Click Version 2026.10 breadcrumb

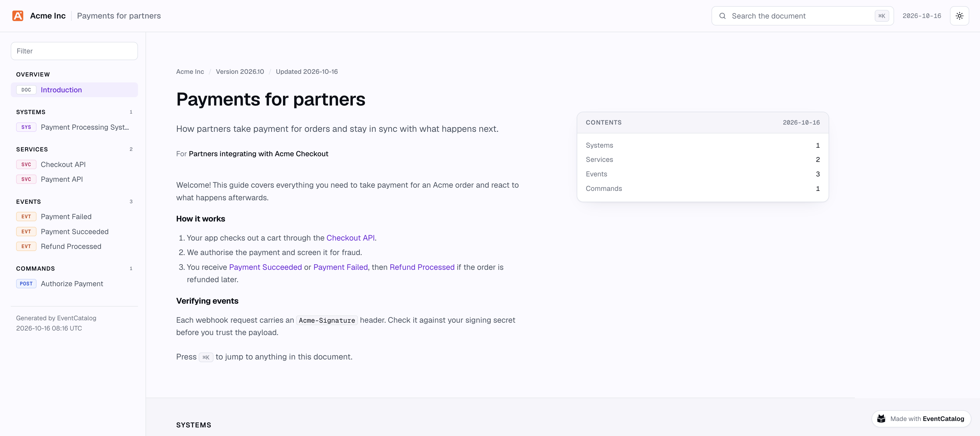[x=240, y=71]
